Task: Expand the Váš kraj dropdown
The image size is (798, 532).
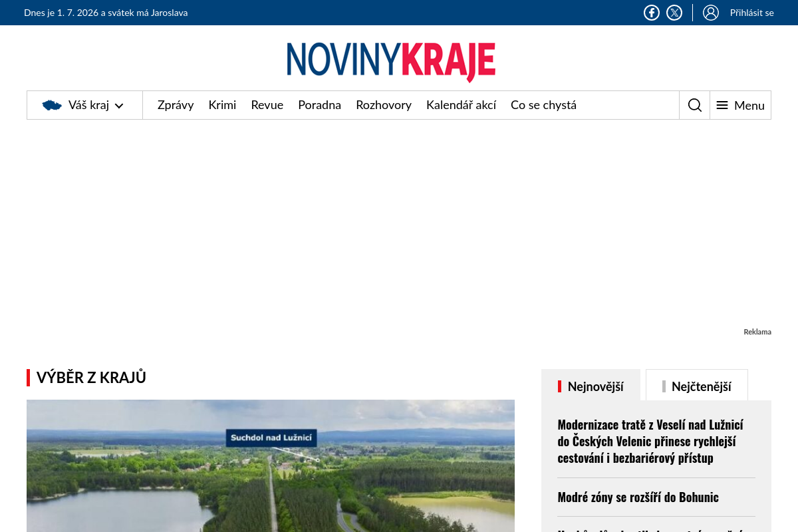Action: pyautogui.click(x=84, y=105)
